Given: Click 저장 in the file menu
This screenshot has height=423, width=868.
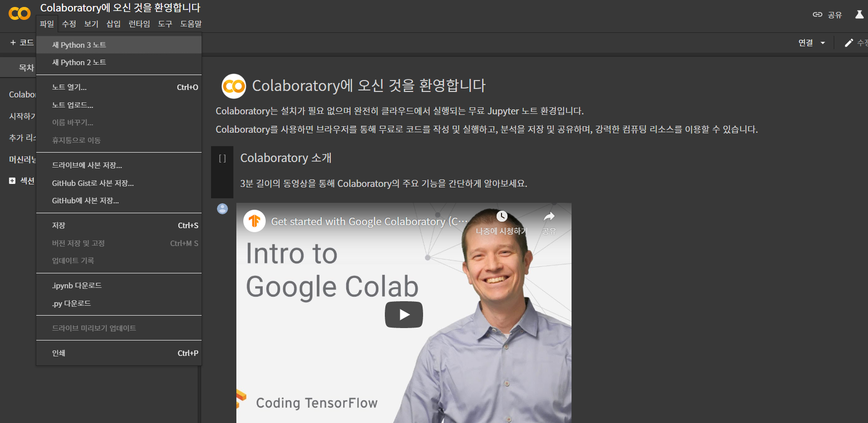Looking at the screenshot, I should click(x=119, y=225).
